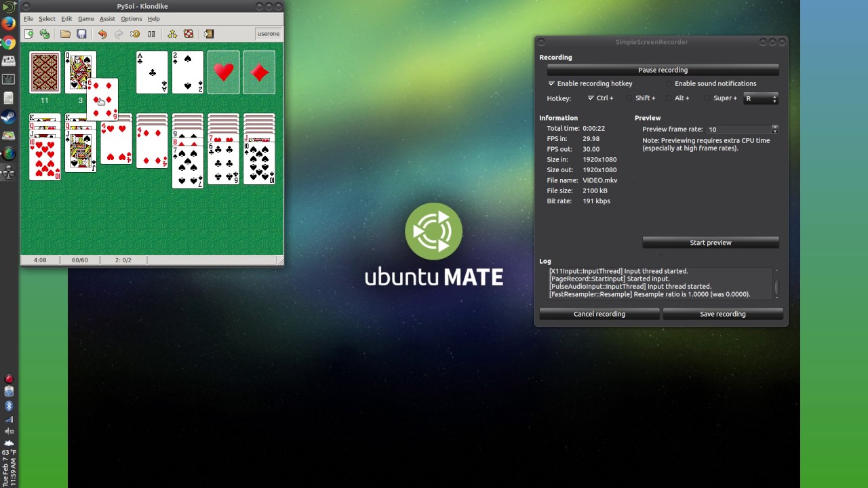Click the Two of Spades foundation card

188,72
